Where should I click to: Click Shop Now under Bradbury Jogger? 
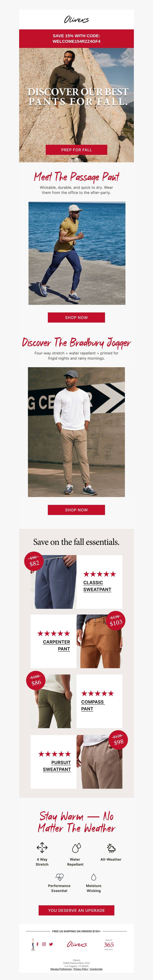click(x=76, y=510)
